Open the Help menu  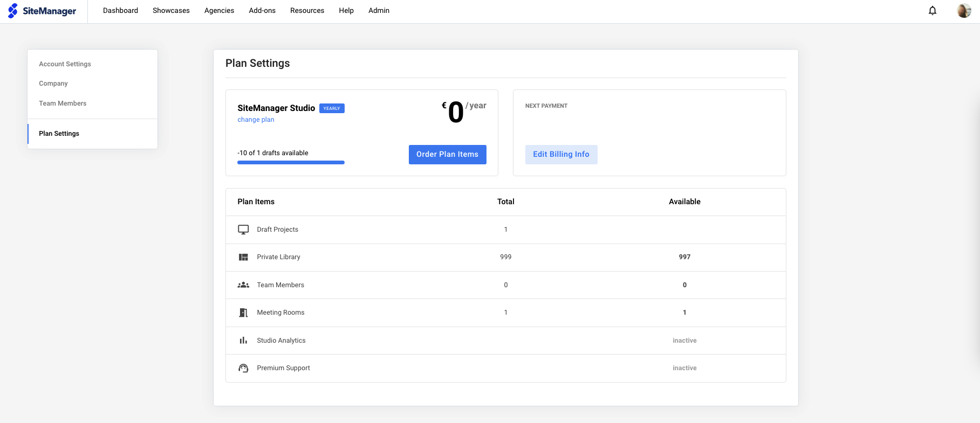[346, 11]
